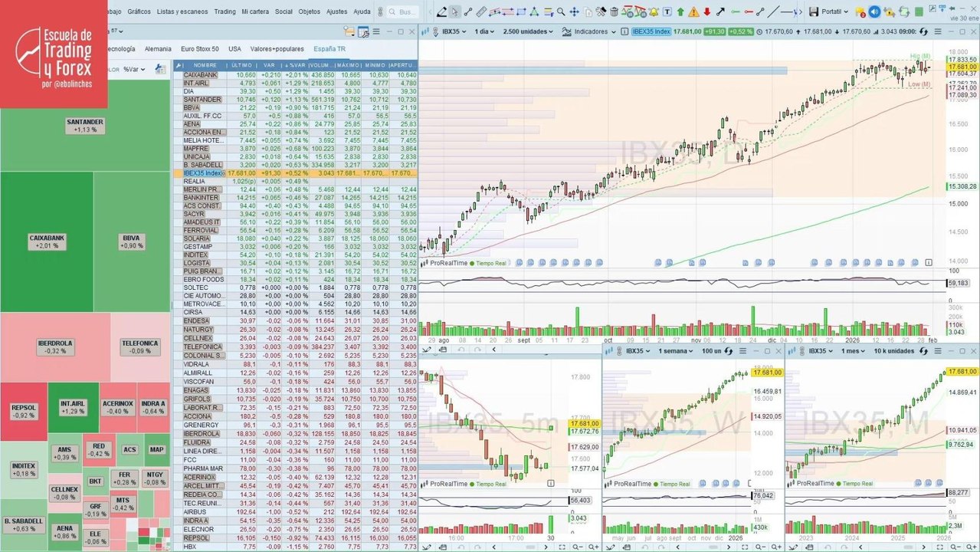This screenshot has height=552, width=980.
Task: Select the INDITEX row in list
Action: (296, 254)
